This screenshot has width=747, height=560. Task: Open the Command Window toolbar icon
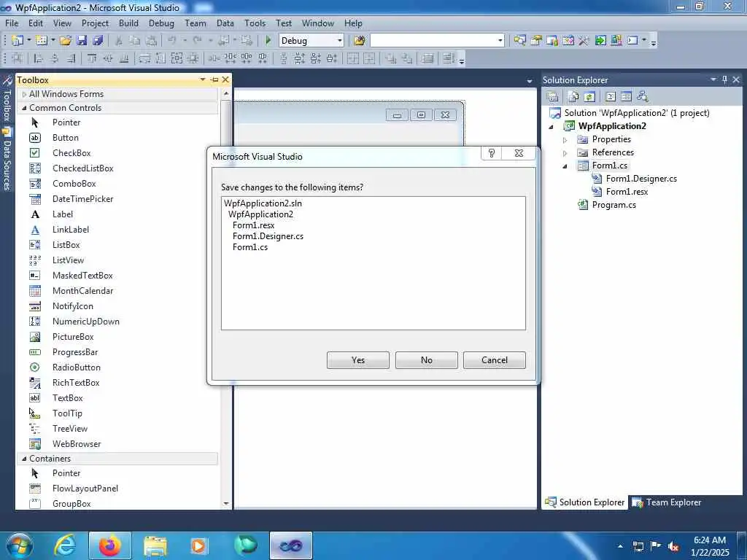pos(632,41)
